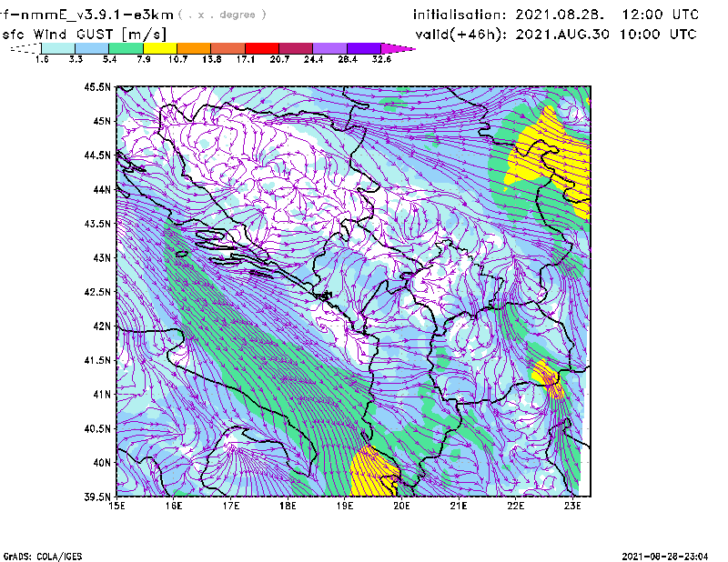Click the timestamp 2021-08-28-23:04 in the footer
728x562 pixels.
(665, 557)
